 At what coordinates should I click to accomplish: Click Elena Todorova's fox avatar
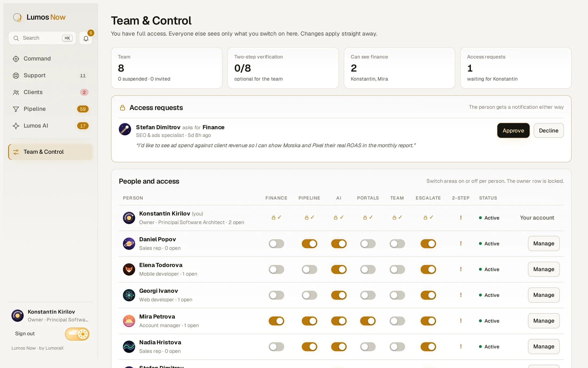(x=129, y=269)
